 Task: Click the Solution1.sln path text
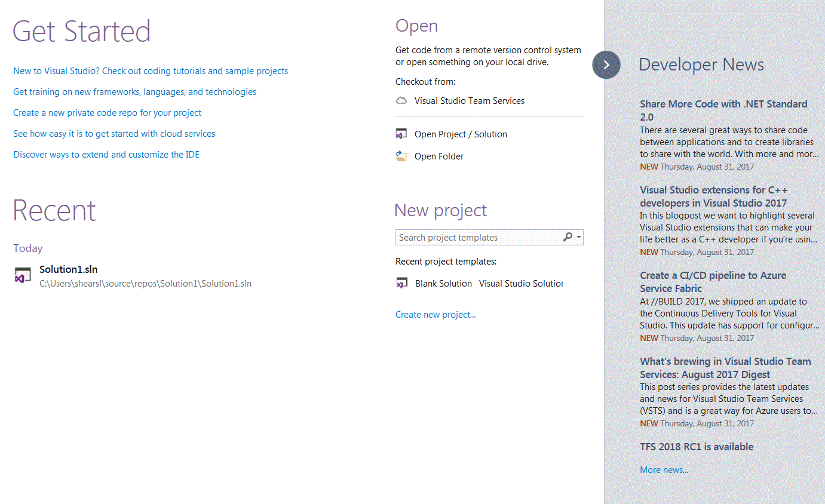145,284
